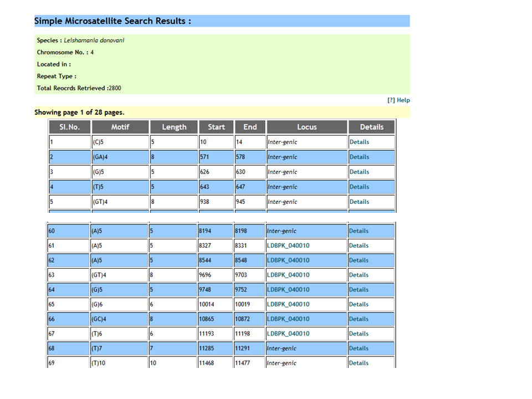This screenshot has height=399, width=532.
Task: Click the Locus column header
Action: (x=306, y=127)
